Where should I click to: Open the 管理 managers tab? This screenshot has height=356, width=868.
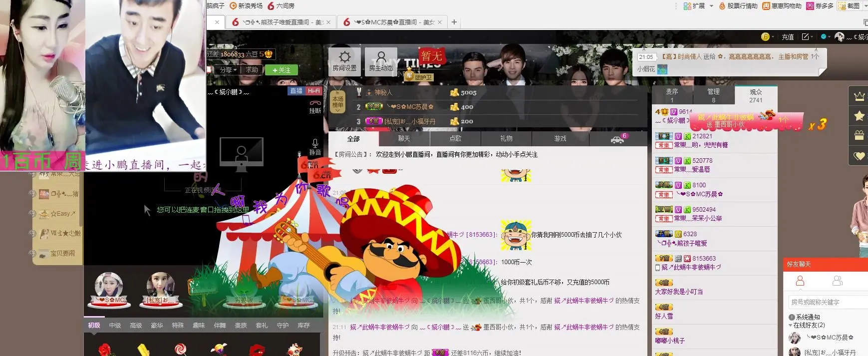pyautogui.click(x=713, y=95)
